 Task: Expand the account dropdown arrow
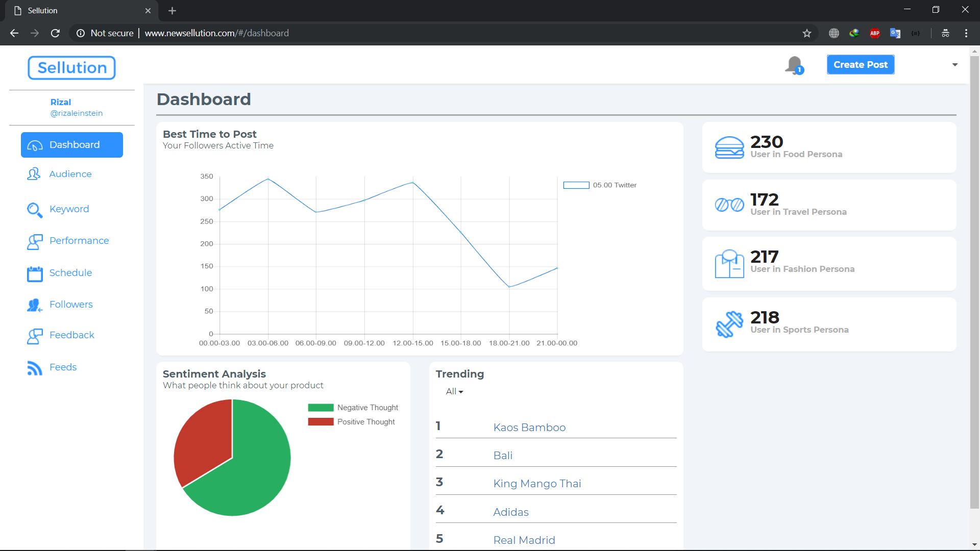(954, 65)
